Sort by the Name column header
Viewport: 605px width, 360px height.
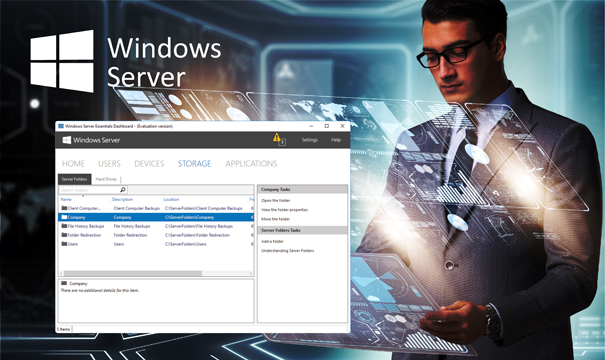click(66, 199)
